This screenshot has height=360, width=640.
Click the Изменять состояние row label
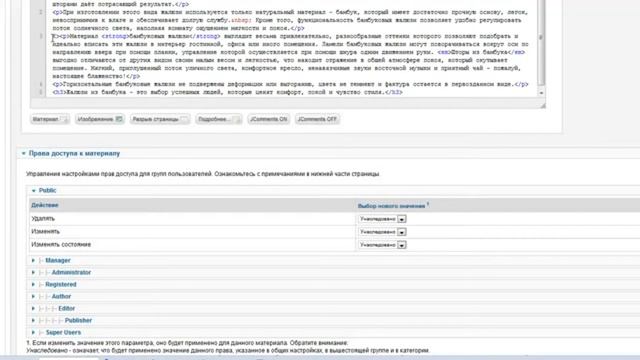click(61, 244)
